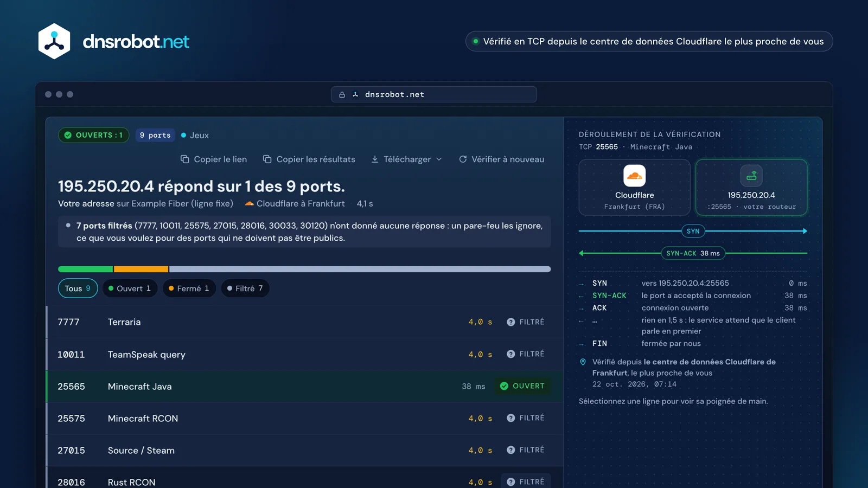The width and height of the screenshot is (868, 488).
Task: Click the question mark icon on Source / Steam row
Action: click(x=510, y=450)
